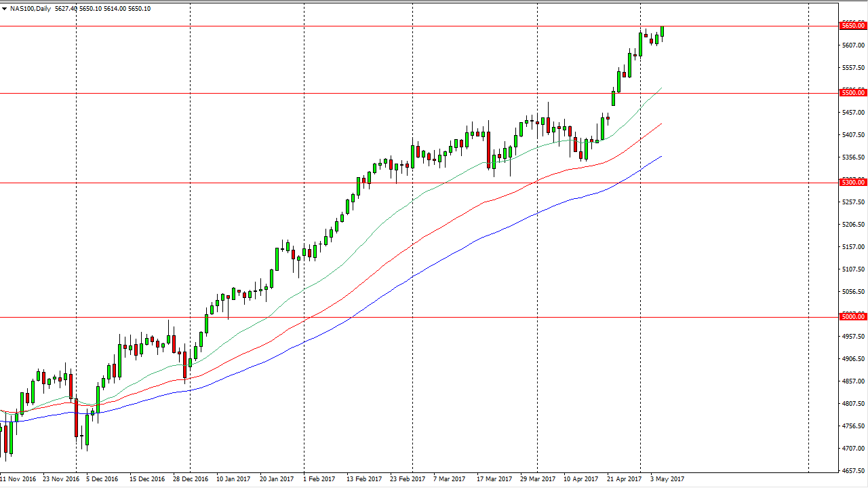This screenshot has width=868, height=488.
Task: Select the NAS100,Daily chart label
Action: click(x=31, y=10)
